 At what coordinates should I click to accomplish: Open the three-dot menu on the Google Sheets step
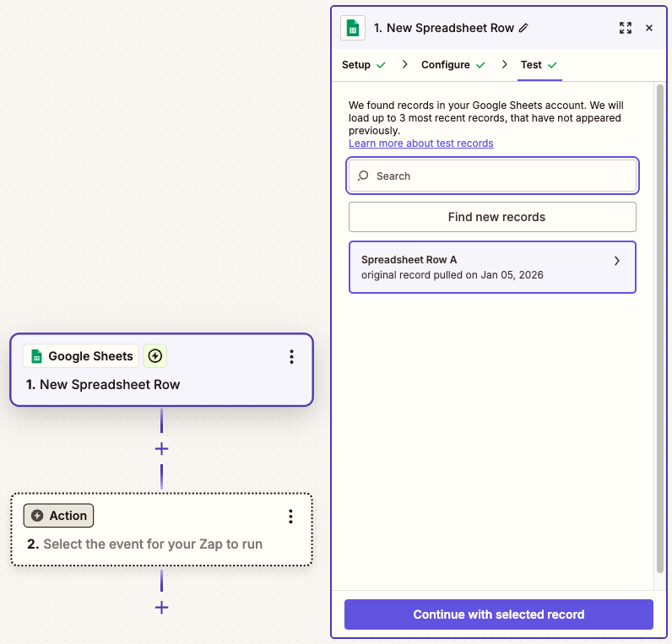click(291, 356)
